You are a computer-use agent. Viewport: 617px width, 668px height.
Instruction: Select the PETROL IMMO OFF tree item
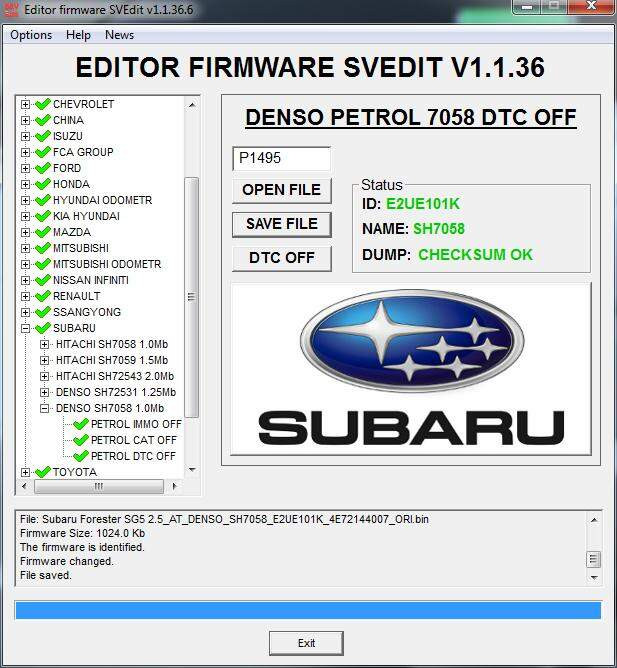(136, 424)
